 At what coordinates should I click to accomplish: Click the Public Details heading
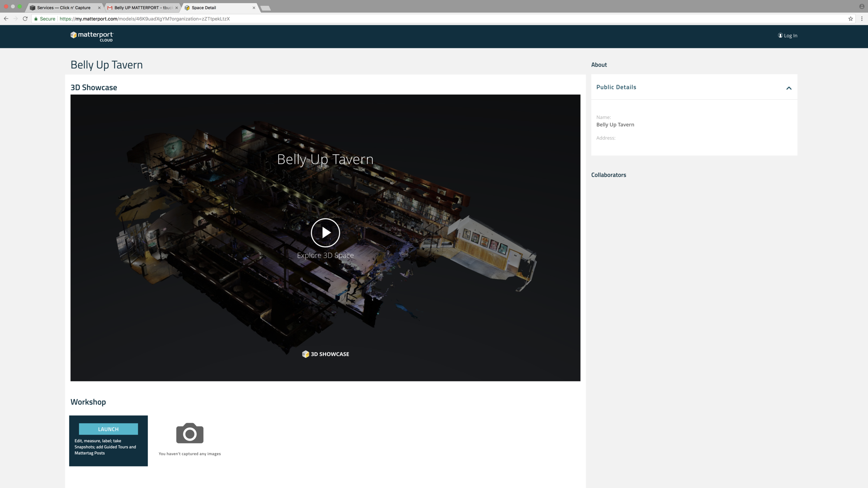(x=616, y=87)
